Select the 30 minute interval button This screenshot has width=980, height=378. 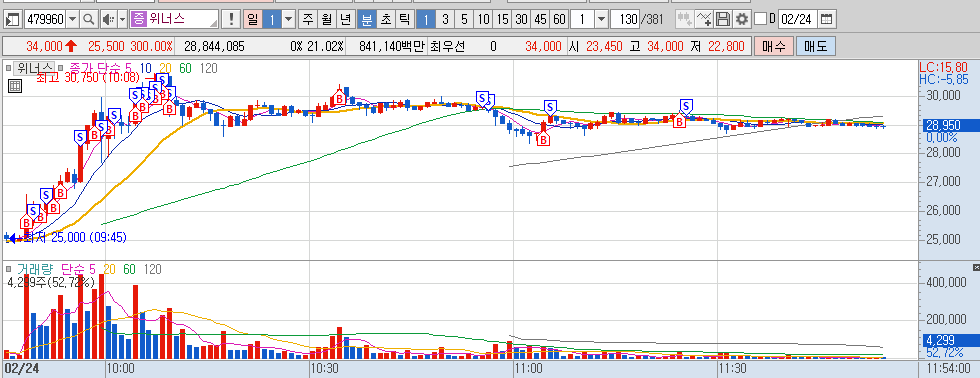521,19
